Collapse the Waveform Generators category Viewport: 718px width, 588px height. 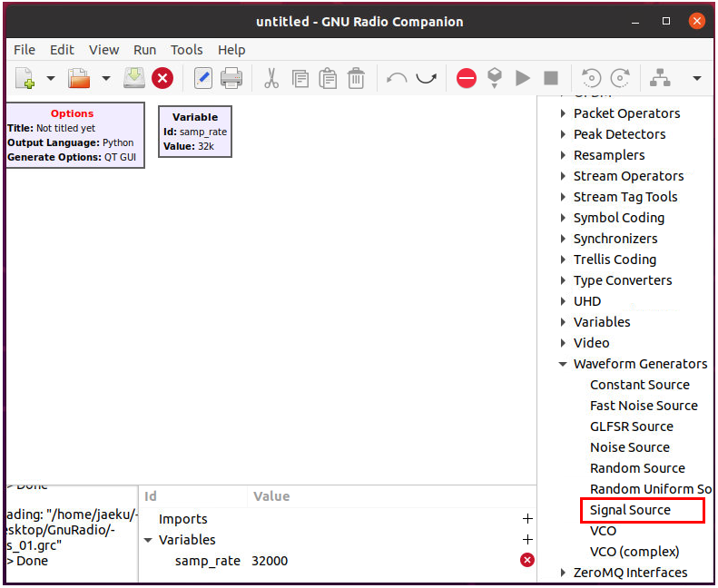click(563, 364)
